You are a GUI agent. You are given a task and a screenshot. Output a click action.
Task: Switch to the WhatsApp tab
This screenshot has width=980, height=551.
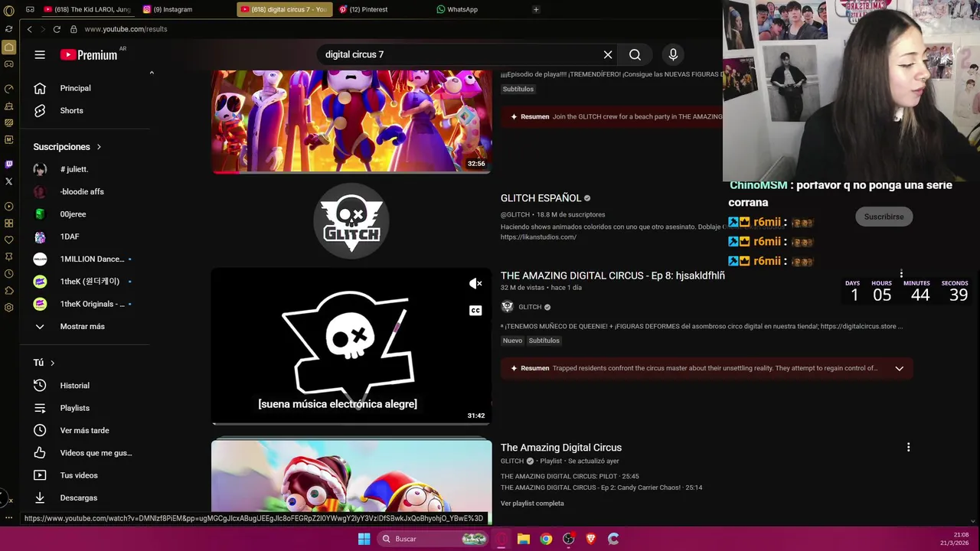(x=462, y=9)
